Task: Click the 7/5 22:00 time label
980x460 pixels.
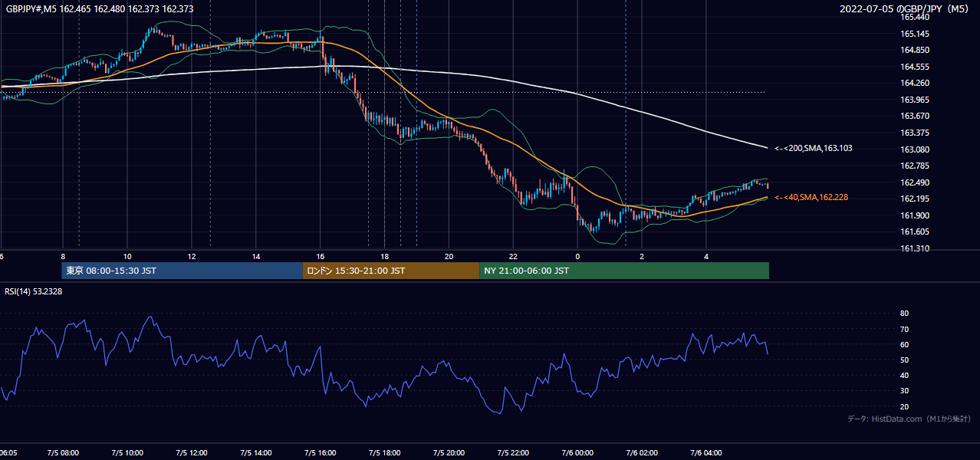Action: [514, 453]
